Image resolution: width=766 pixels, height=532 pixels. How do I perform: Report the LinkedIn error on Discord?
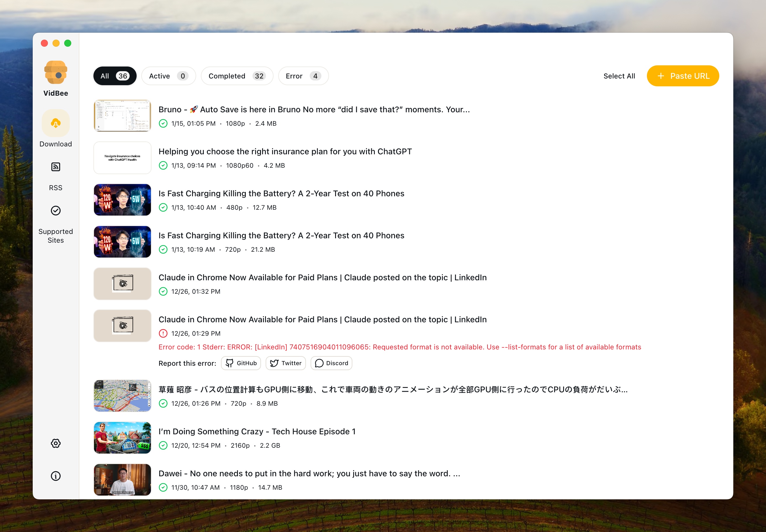click(331, 363)
